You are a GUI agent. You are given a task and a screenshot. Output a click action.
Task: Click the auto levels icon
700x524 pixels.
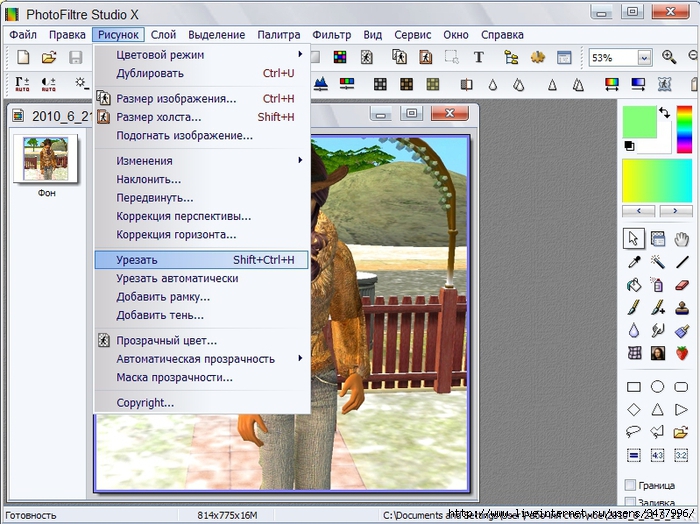[x=22, y=84]
